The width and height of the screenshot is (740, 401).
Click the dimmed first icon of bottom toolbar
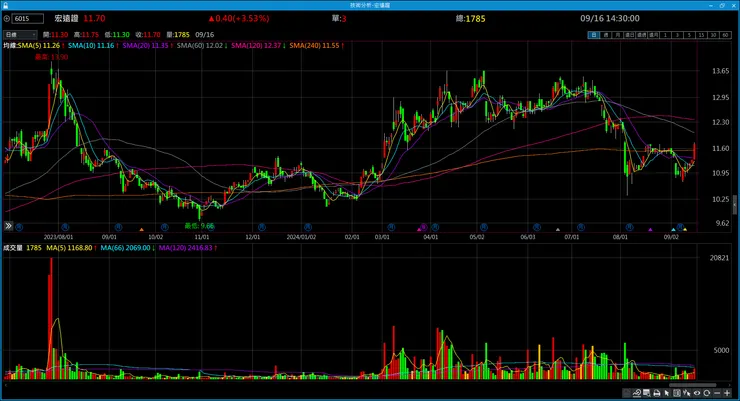click(626, 393)
